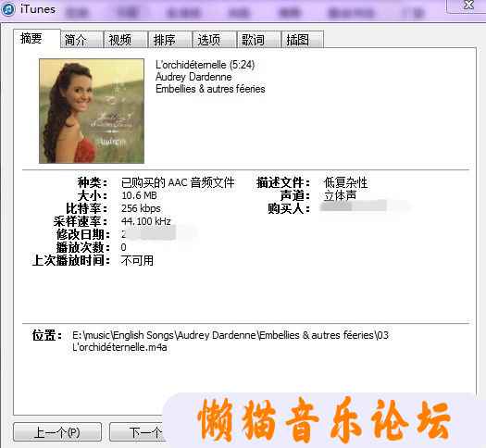Switch to the 摘要 tab
This screenshot has width=486, height=448.
click(37, 39)
